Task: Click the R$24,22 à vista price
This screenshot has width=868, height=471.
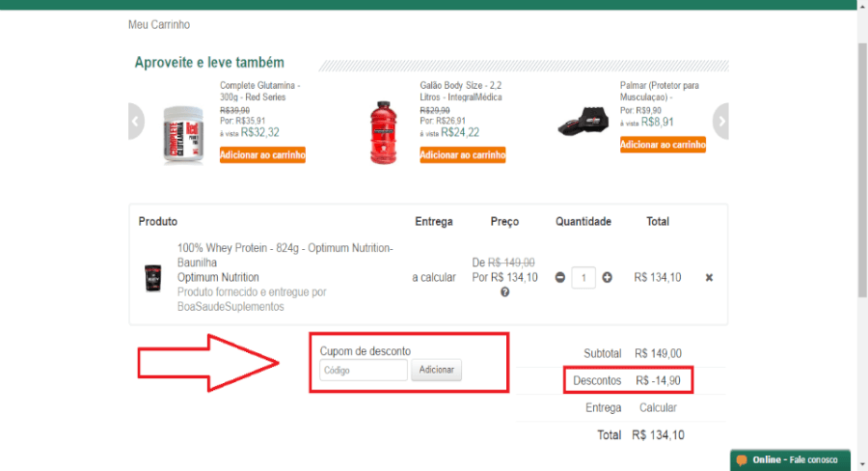Action: 460,132
